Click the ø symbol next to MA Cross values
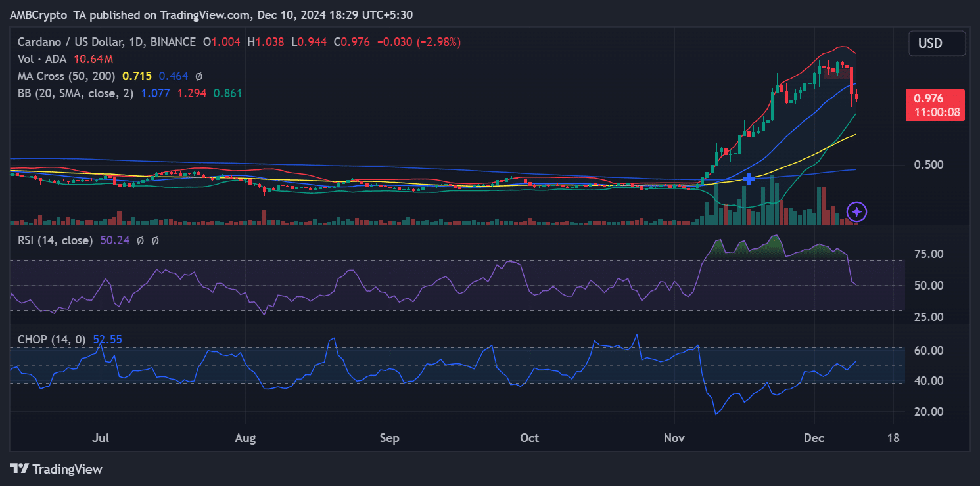The width and height of the screenshot is (980, 486). point(199,76)
